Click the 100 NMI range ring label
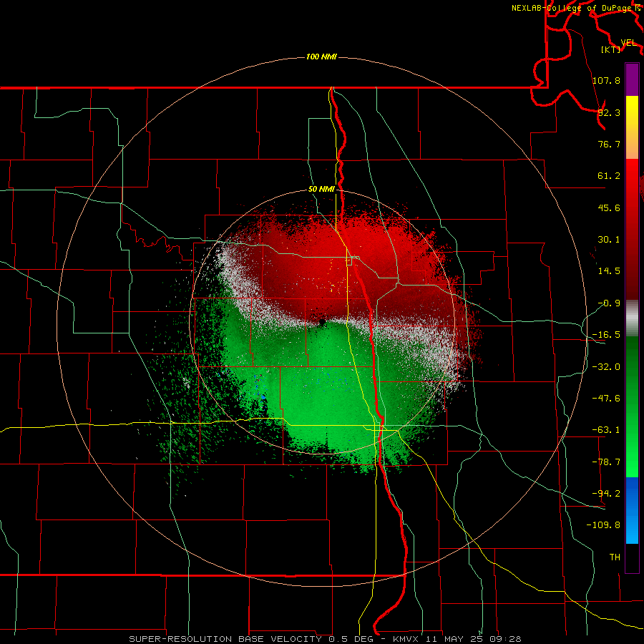The height and width of the screenshot is (644, 644). (321, 57)
